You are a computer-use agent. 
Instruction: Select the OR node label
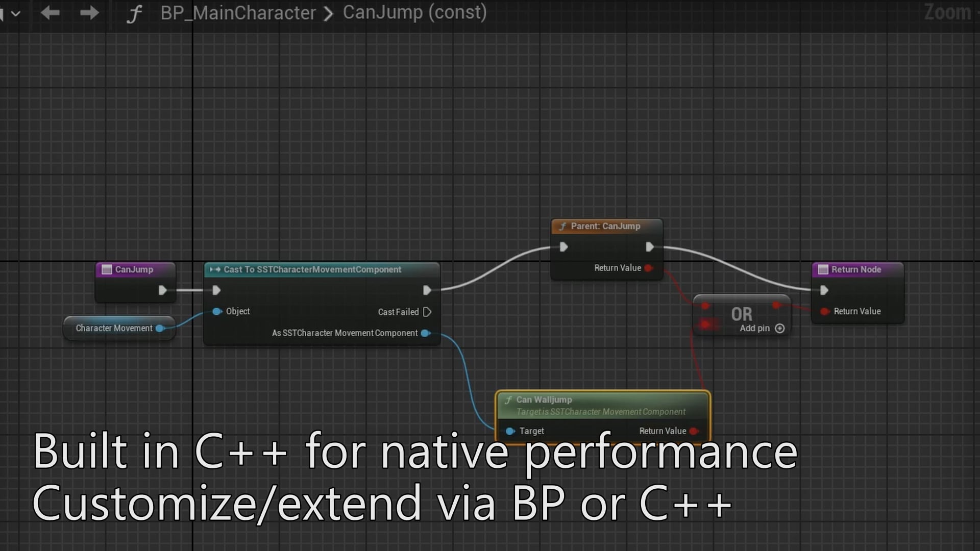(742, 314)
